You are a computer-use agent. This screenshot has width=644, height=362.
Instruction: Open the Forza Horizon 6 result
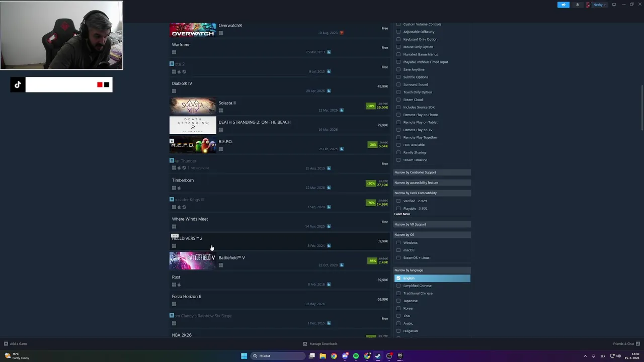(x=279, y=300)
